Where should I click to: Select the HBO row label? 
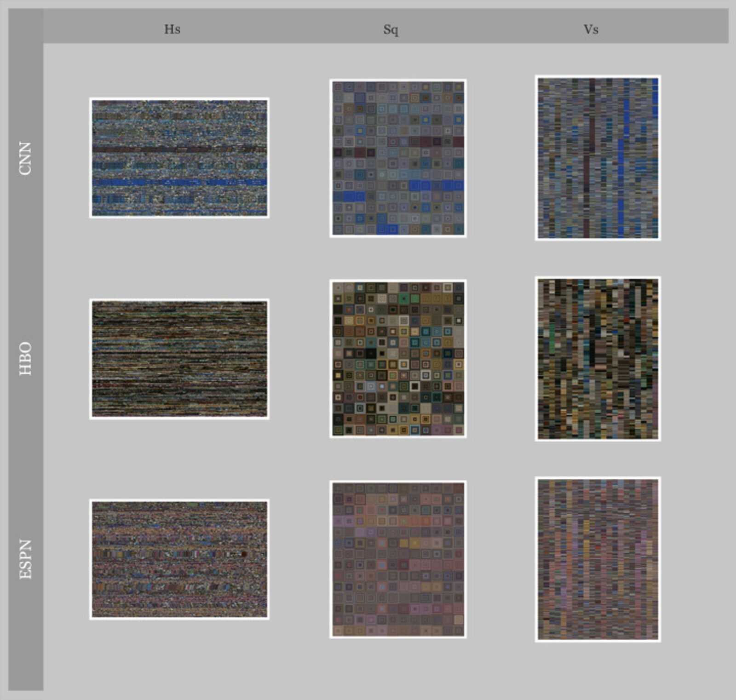coord(26,359)
